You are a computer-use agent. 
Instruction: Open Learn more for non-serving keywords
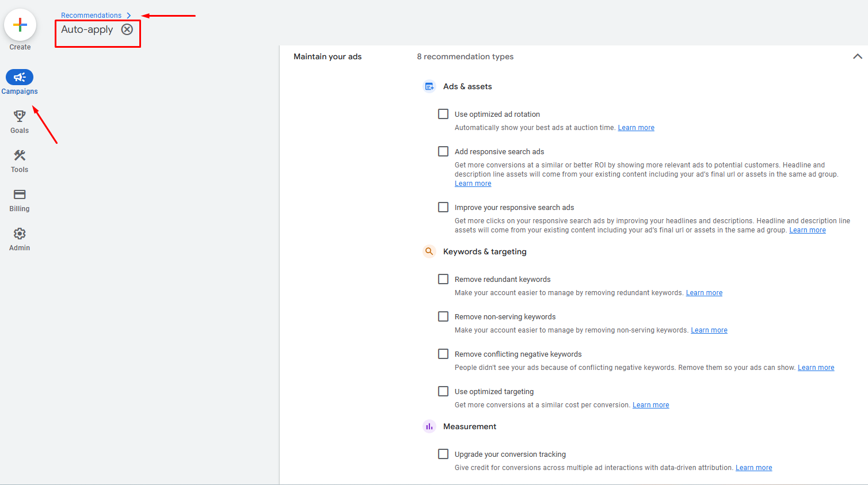[709, 330]
